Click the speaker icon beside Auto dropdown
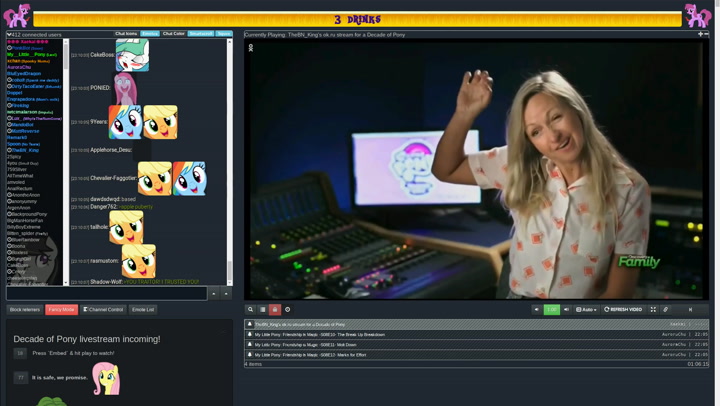This screenshot has height=406, width=720. (x=566, y=310)
